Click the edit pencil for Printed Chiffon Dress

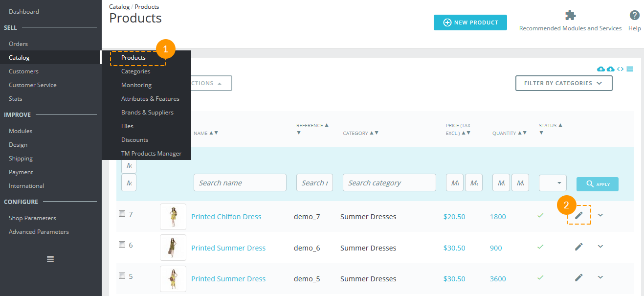579,215
